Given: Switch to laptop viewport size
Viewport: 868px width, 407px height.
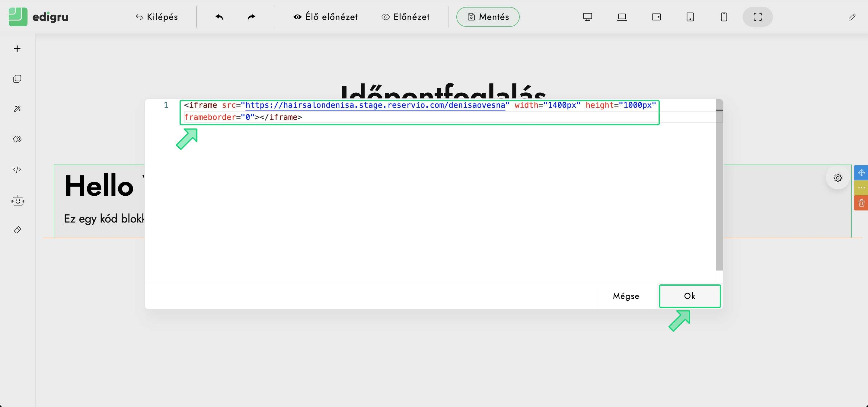Looking at the screenshot, I should [x=622, y=17].
